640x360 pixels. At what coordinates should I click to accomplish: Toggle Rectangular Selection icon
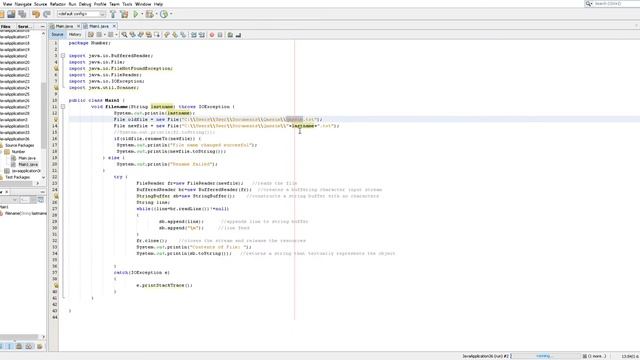pyautogui.click(x=157, y=35)
